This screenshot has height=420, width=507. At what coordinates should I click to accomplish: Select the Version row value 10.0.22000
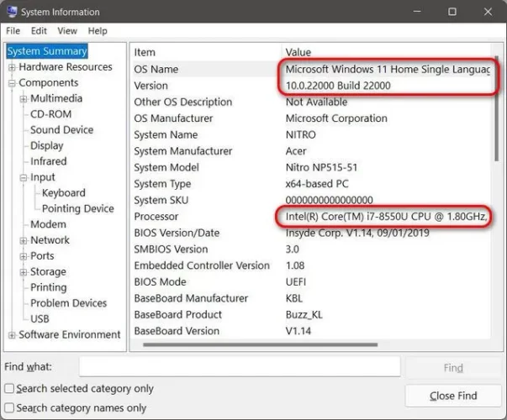coord(338,86)
